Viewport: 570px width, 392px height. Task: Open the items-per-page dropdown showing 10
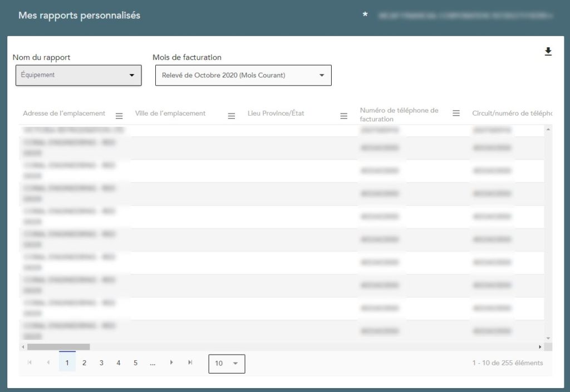click(x=227, y=364)
